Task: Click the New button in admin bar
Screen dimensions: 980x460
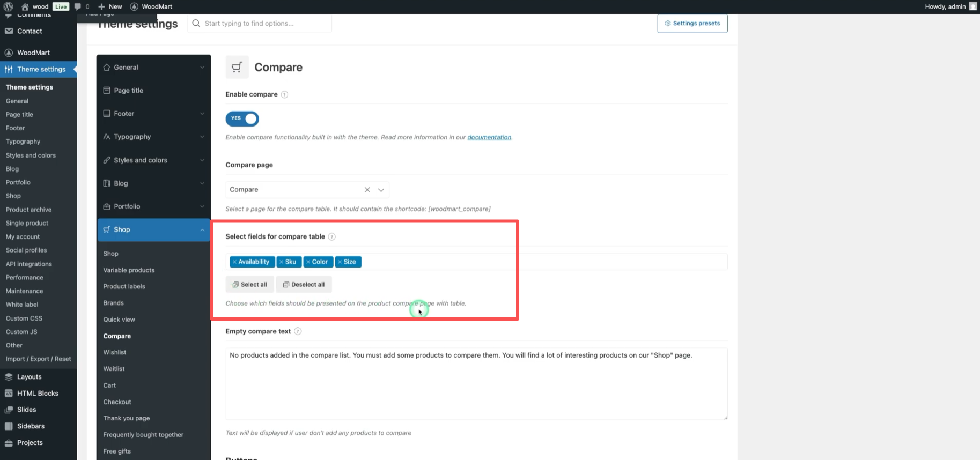Action: (110, 6)
